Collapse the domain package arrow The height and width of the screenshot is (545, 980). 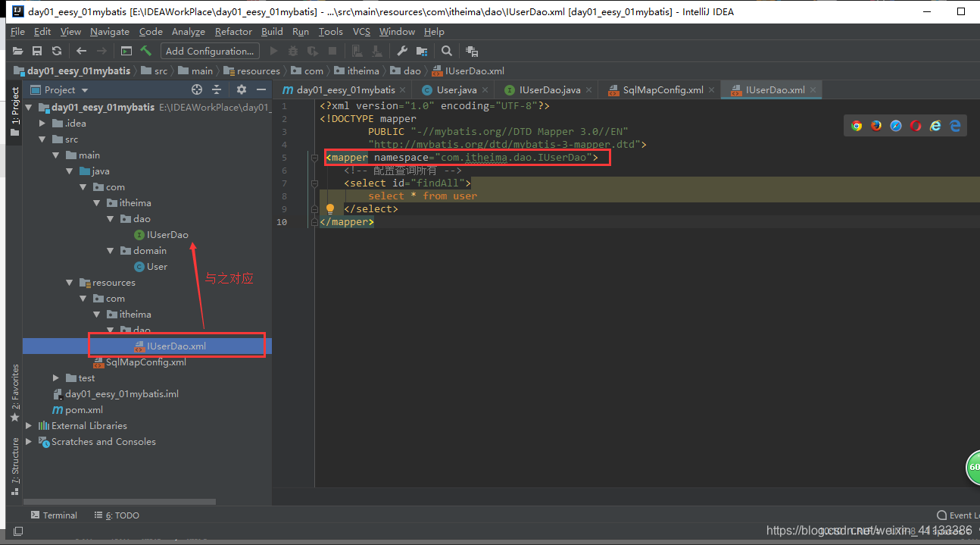(x=110, y=251)
